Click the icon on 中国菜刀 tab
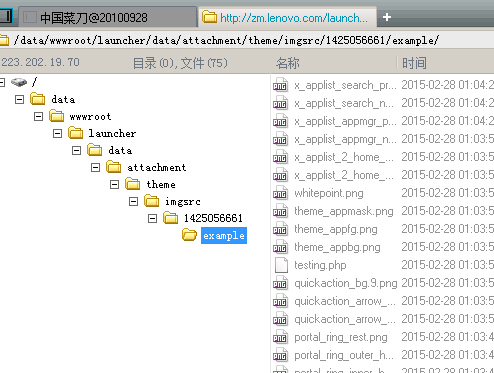 (30, 17)
